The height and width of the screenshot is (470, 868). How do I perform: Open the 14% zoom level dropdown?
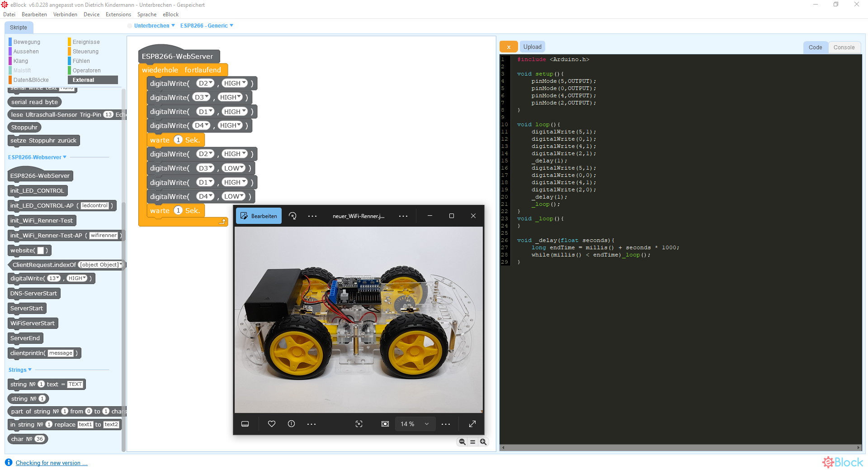pyautogui.click(x=415, y=424)
